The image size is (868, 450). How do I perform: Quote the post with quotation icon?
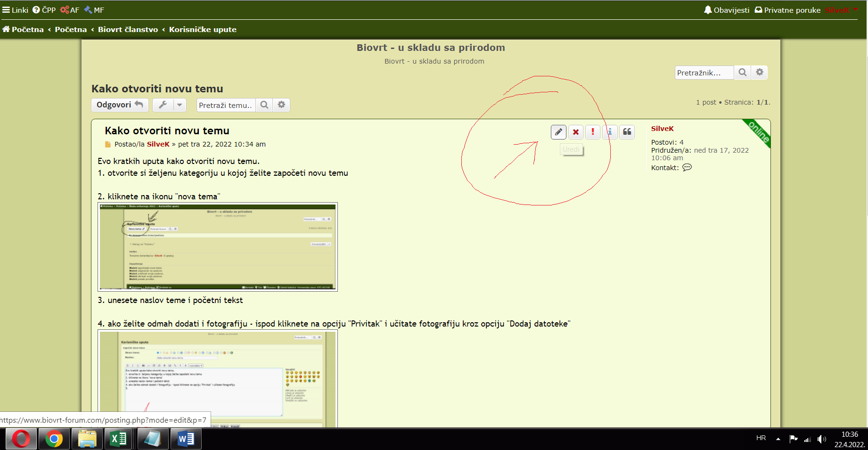click(x=627, y=132)
